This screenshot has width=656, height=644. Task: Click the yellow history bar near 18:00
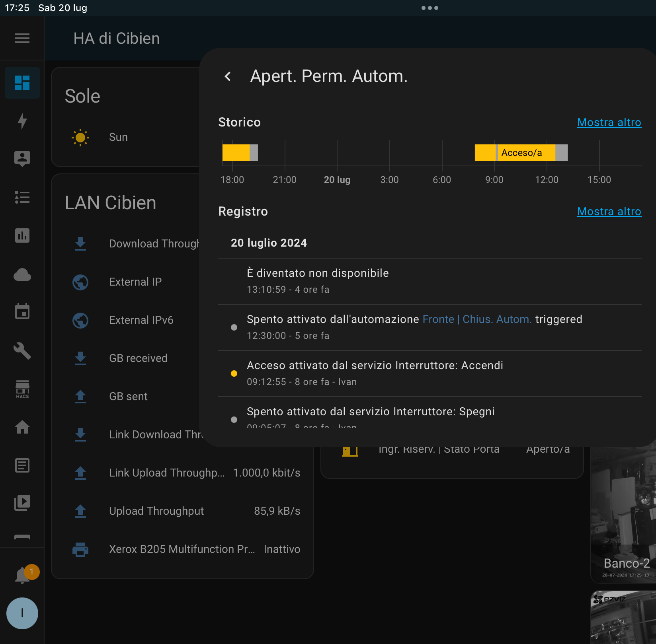(x=236, y=153)
